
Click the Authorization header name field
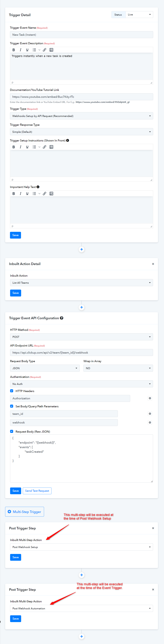70,398
